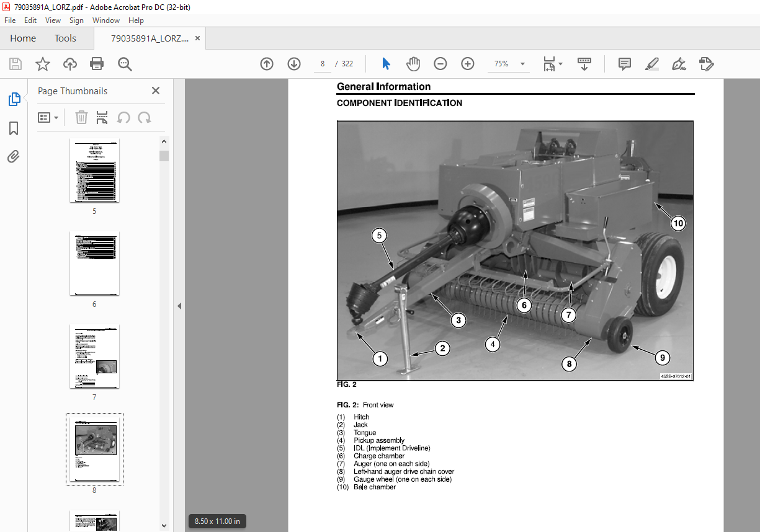Click the 'Bale chamber' list entry
The image size is (760, 532).
point(375,487)
